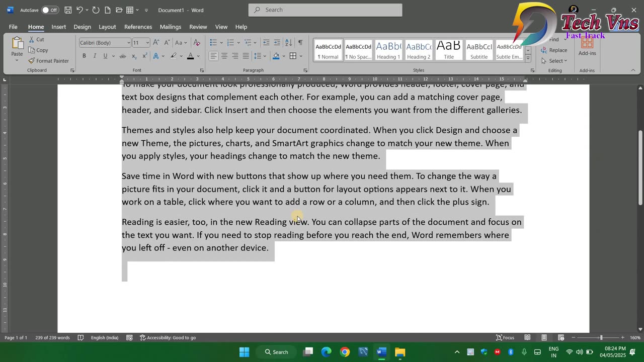Switch to the Review tab
644x362 pixels.
point(198,27)
